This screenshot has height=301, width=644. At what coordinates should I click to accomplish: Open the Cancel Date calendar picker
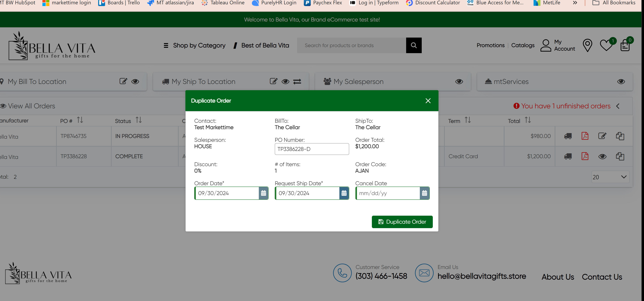424,193
